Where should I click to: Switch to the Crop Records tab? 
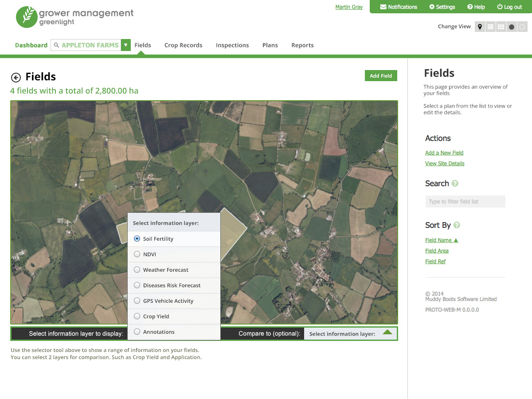[183, 45]
